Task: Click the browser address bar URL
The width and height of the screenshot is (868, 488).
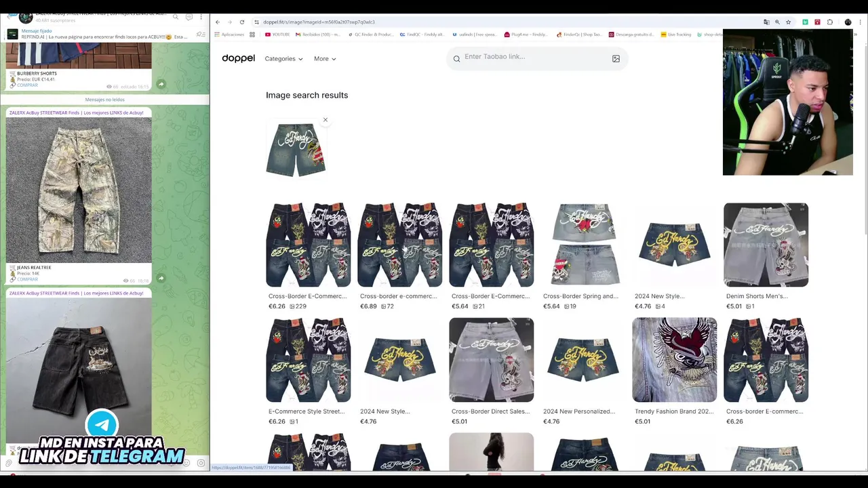Action: tap(319, 22)
